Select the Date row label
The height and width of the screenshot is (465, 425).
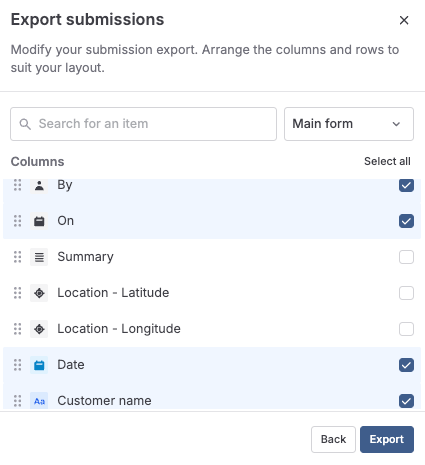(71, 365)
